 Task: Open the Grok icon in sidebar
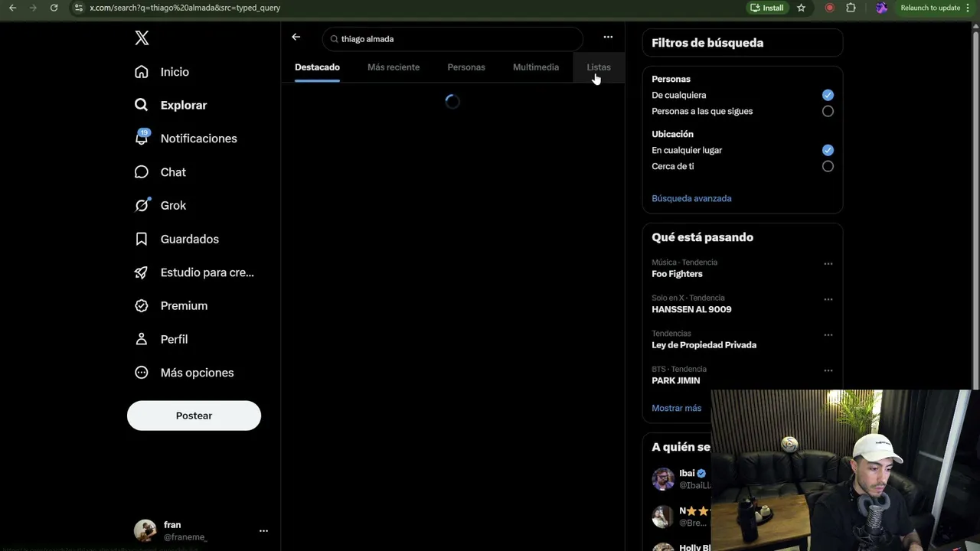point(142,205)
